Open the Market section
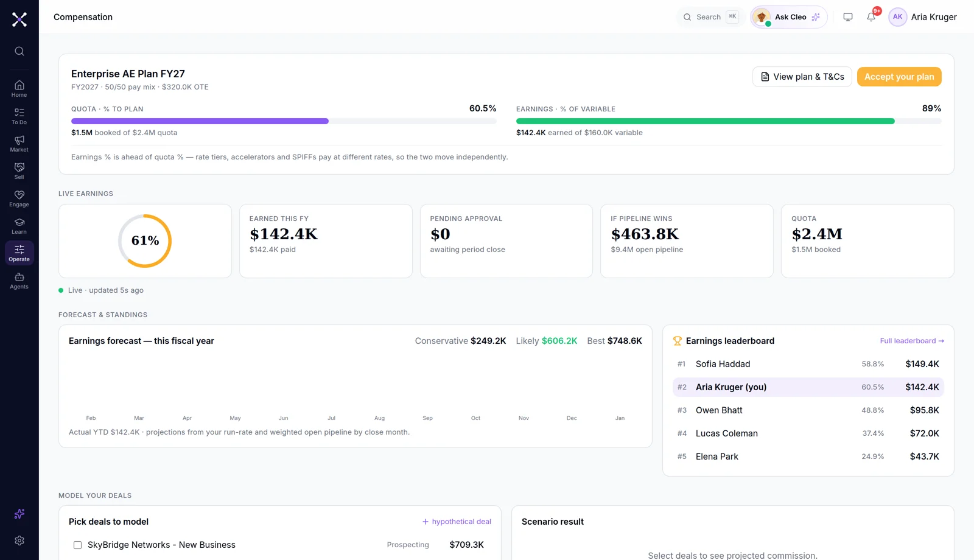Viewport: 974px width, 560px height. [x=19, y=144]
